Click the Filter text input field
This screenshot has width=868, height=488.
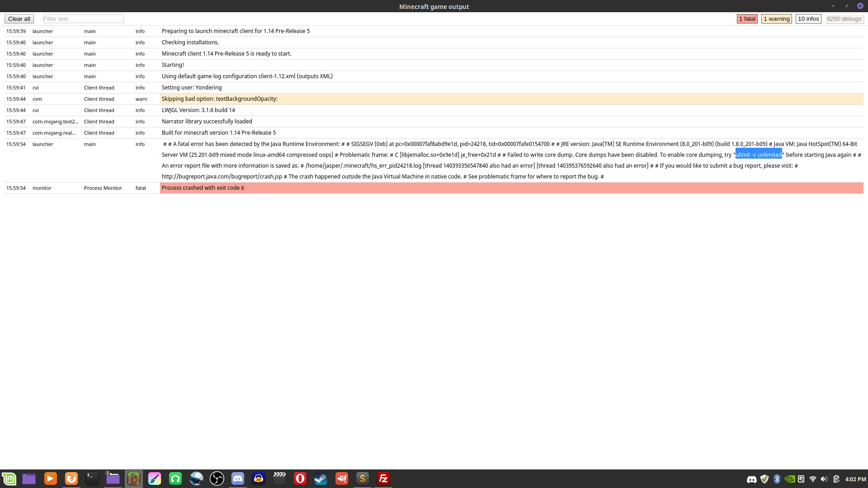(83, 19)
